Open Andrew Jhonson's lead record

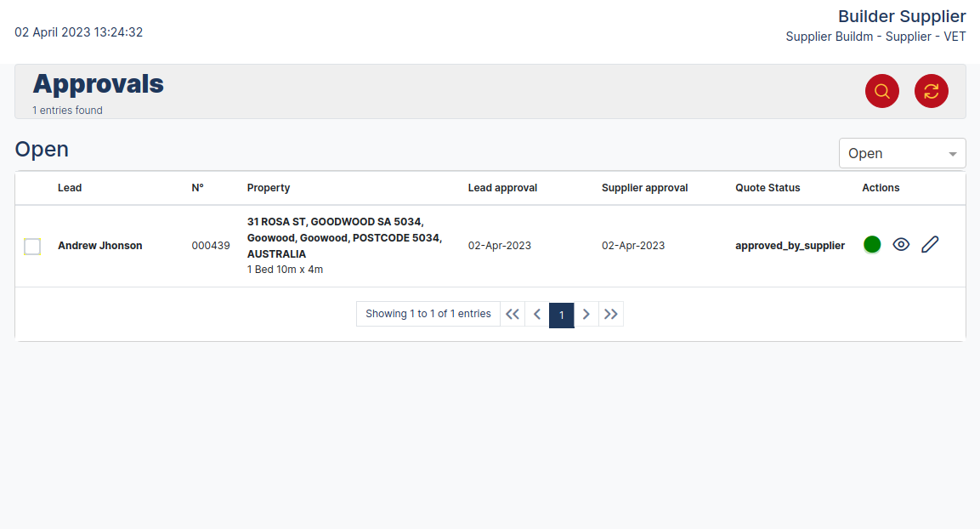click(x=99, y=245)
